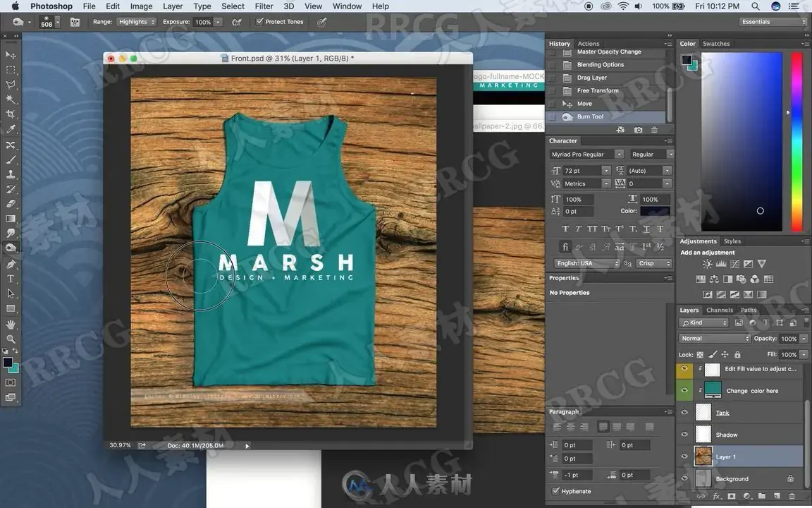Select the Clone Stamp tool
The width and height of the screenshot is (812, 508).
[11, 174]
